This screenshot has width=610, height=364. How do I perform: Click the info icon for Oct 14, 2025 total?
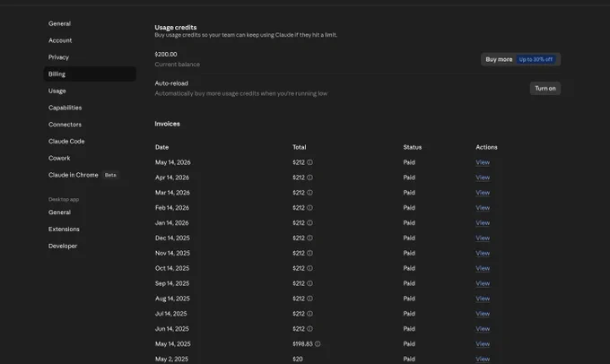(309, 268)
